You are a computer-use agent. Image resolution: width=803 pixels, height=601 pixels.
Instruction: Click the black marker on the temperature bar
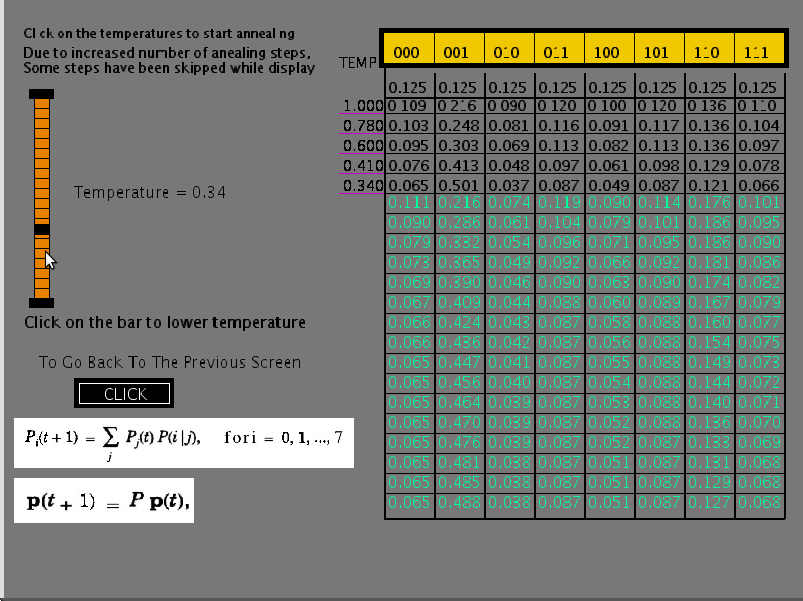coord(41,229)
